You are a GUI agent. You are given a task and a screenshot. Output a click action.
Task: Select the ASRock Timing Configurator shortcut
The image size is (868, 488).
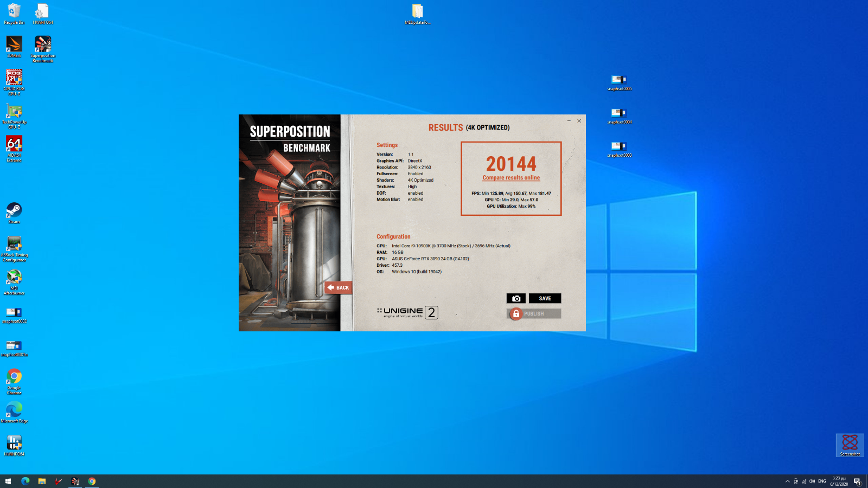14,249
